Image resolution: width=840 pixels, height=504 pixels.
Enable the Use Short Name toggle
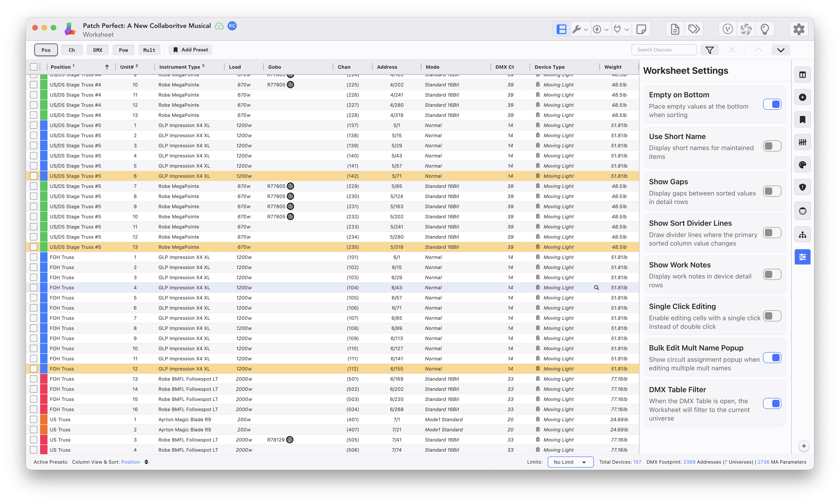coord(772,146)
